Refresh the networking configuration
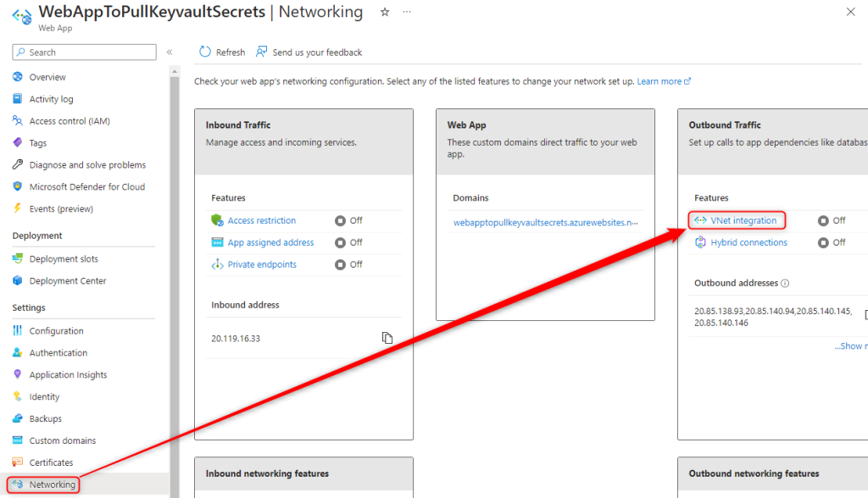The height and width of the screenshot is (498, 868). click(221, 52)
